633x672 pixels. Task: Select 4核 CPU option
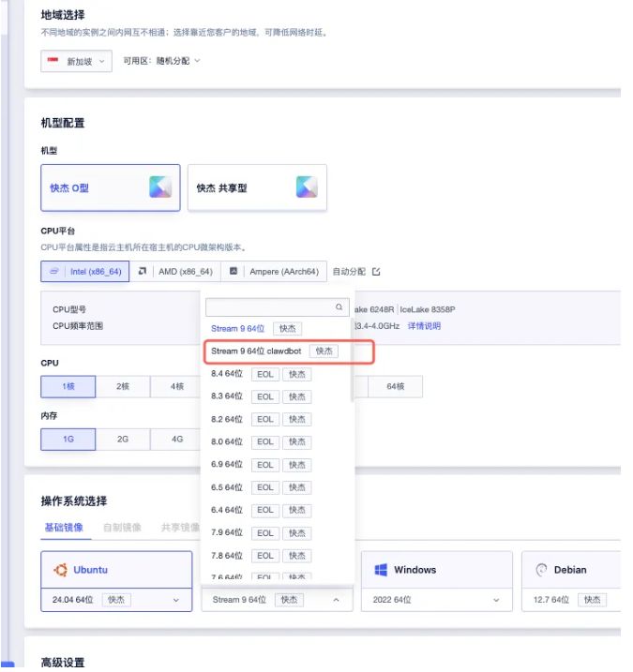coord(175,386)
